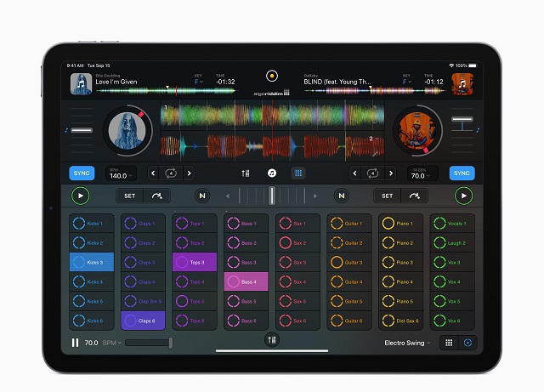Trigger the Piano 1 loop pad
This screenshot has width=544, height=392.
(400, 224)
